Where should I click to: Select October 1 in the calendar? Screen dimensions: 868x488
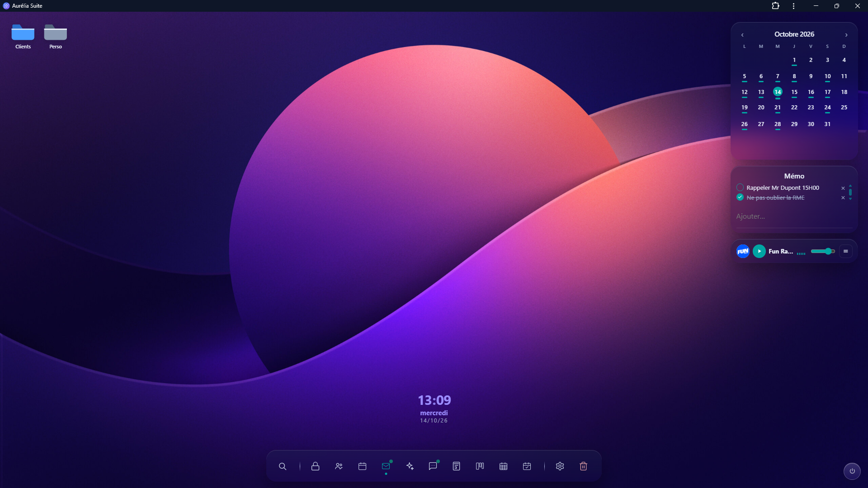(x=794, y=60)
